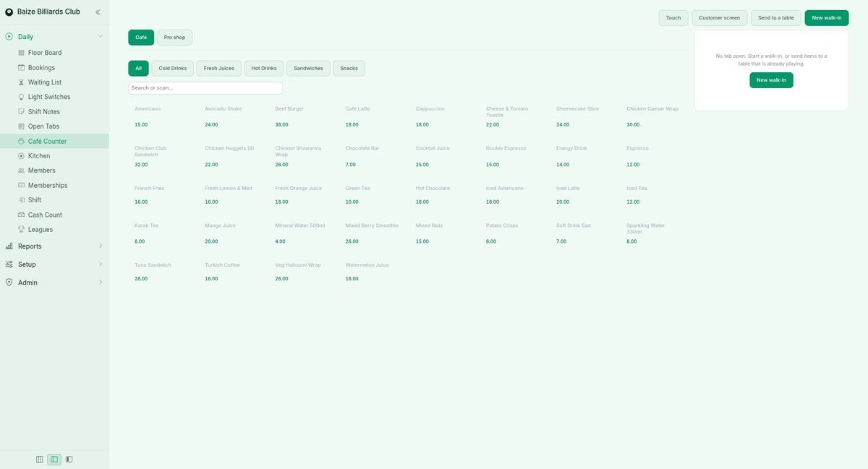Expand the Setup section
Viewport: 868px width, 469px height.
coord(54,264)
